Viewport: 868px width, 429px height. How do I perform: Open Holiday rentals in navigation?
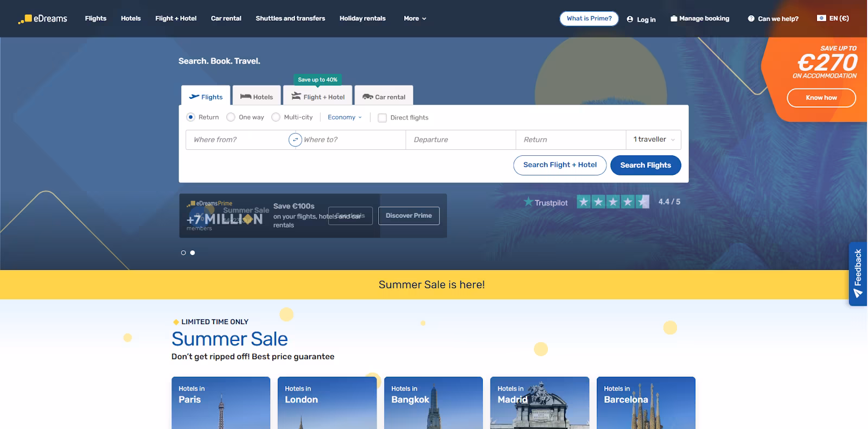click(362, 18)
